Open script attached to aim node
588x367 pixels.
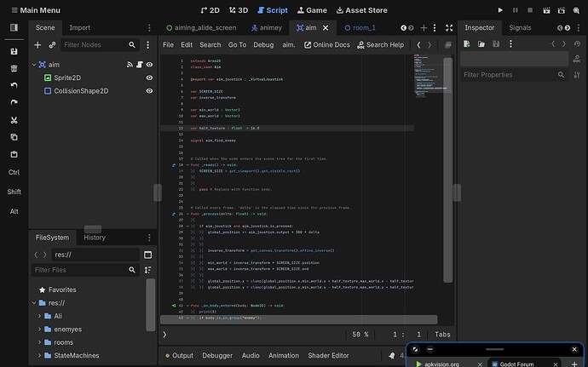(x=140, y=65)
